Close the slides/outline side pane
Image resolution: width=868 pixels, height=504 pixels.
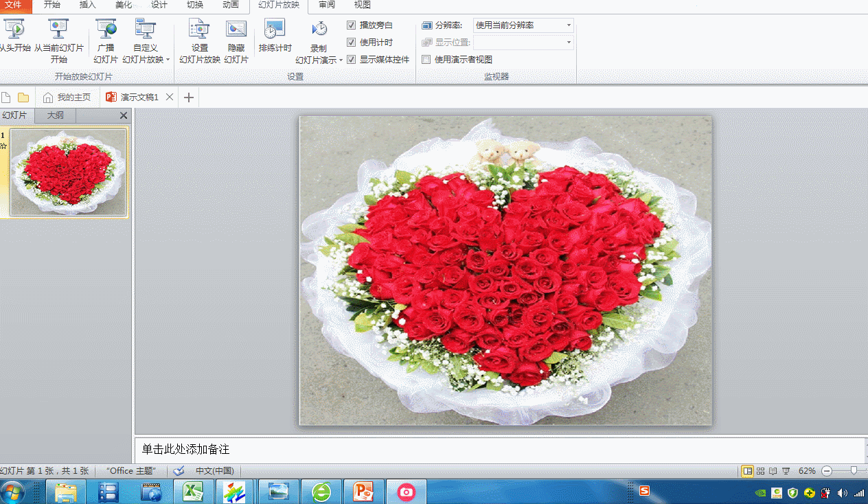[x=124, y=115]
